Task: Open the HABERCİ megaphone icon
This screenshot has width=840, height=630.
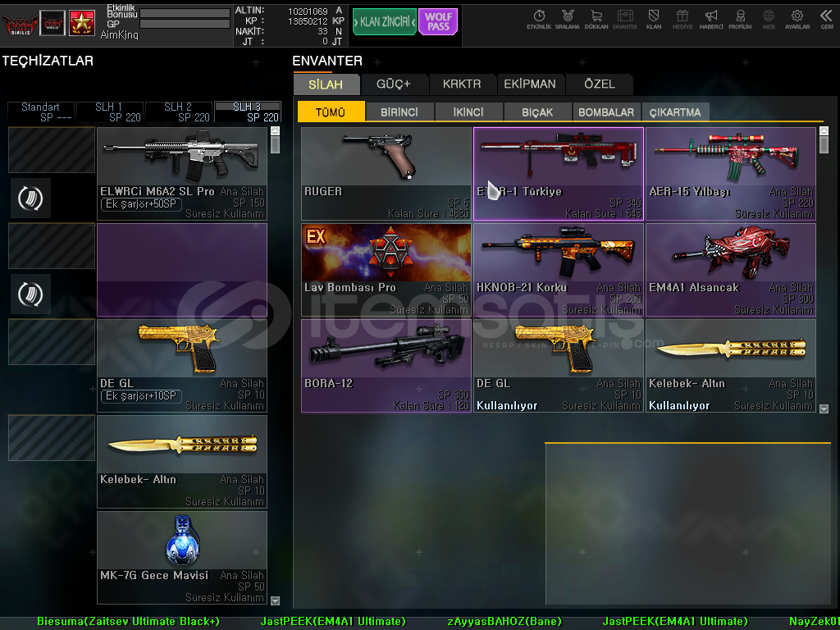Action: (x=711, y=20)
